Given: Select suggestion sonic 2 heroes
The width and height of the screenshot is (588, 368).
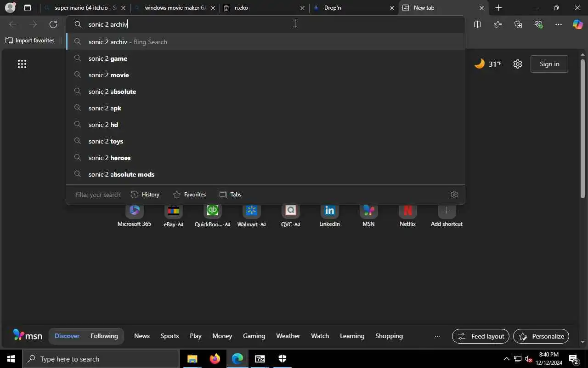Looking at the screenshot, I should [266, 158].
